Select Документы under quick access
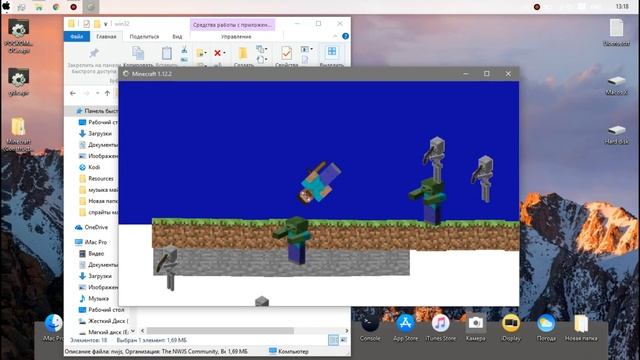The width and height of the screenshot is (640, 360). pos(98,144)
